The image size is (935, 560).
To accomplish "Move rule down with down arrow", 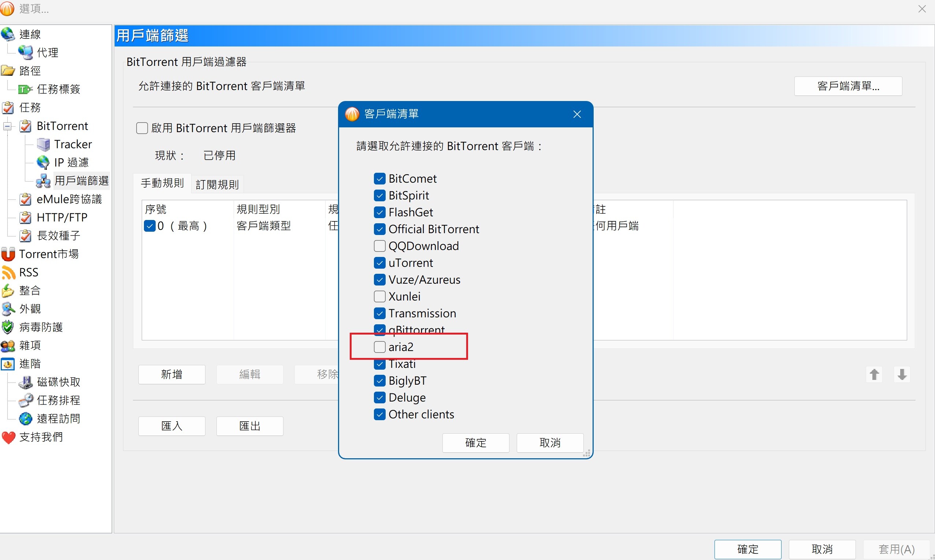I will coord(902,374).
